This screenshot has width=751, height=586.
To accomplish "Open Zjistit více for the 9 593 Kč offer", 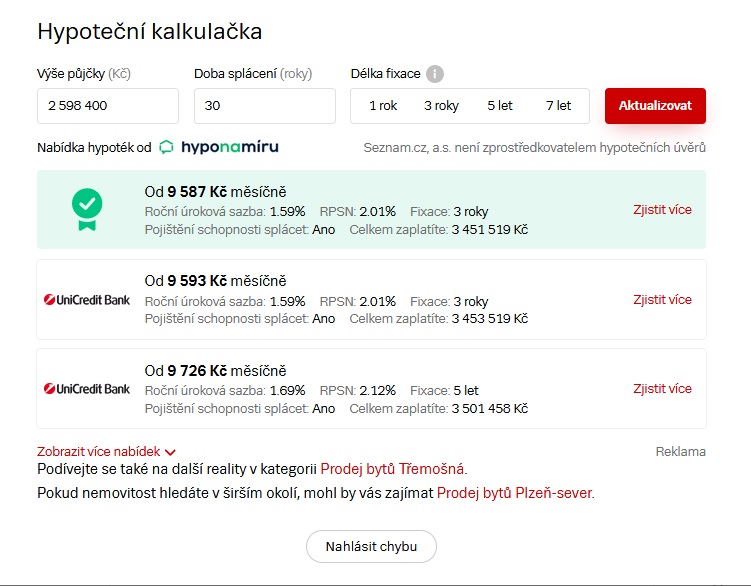I will pos(662,299).
